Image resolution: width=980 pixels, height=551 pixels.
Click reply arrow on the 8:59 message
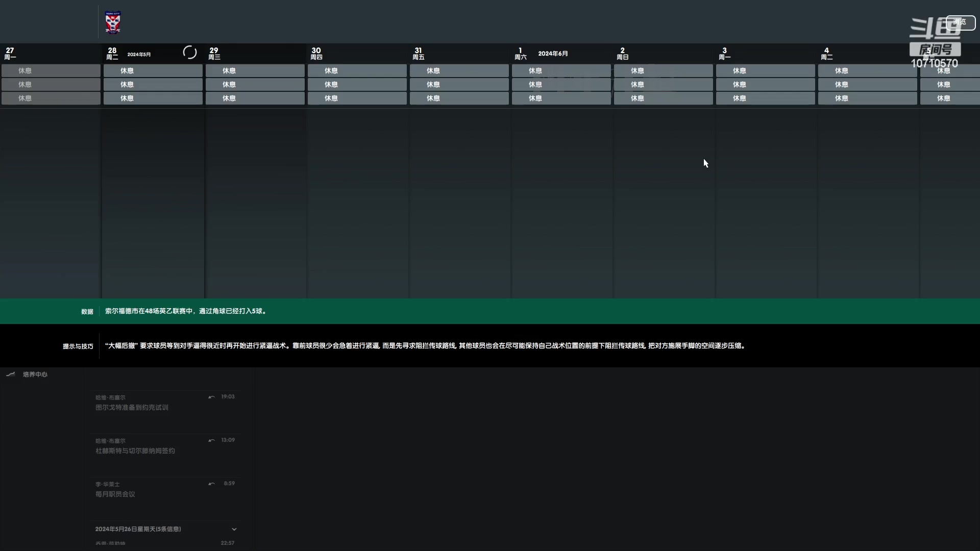211,484
